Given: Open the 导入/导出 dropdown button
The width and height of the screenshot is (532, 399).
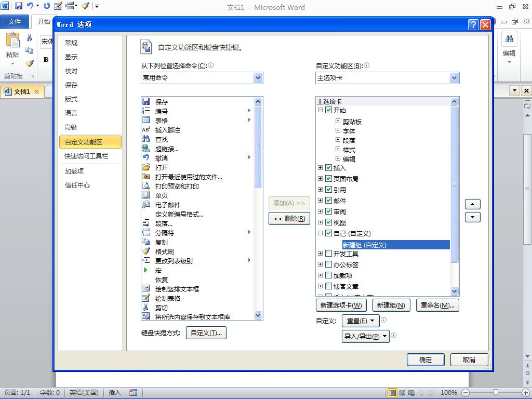Looking at the screenshot, I should (365, 336).
